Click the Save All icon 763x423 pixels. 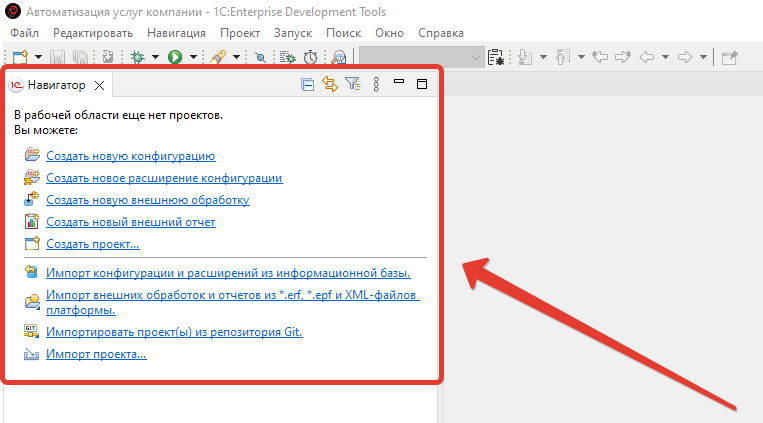[80, 57]
